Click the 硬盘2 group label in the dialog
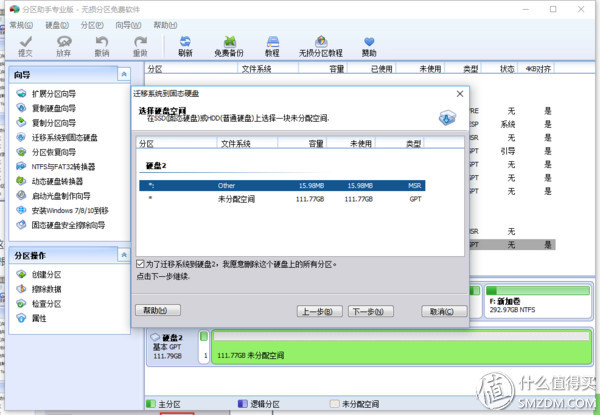This screenshot has width=600, height=415. click(x=156, y=166)
